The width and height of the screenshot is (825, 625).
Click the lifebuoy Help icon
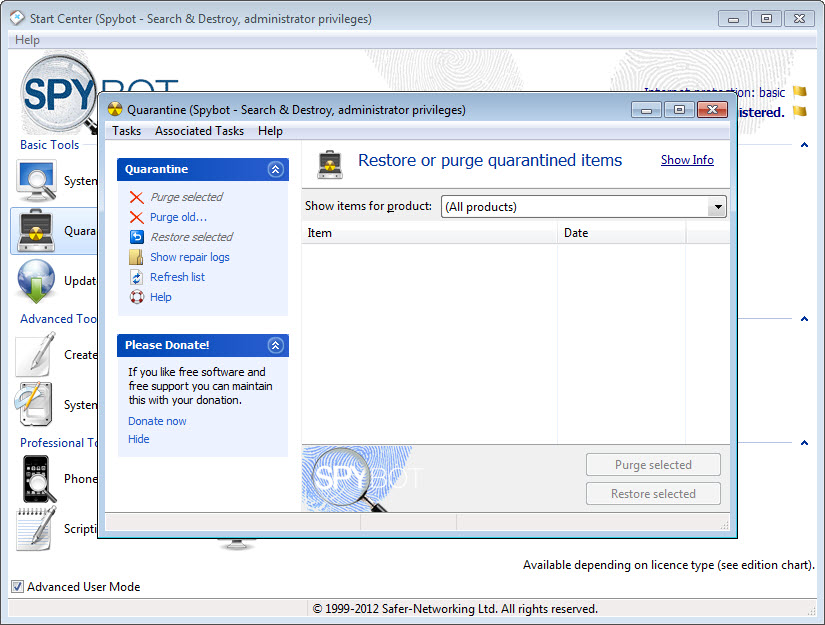point(136,297)
